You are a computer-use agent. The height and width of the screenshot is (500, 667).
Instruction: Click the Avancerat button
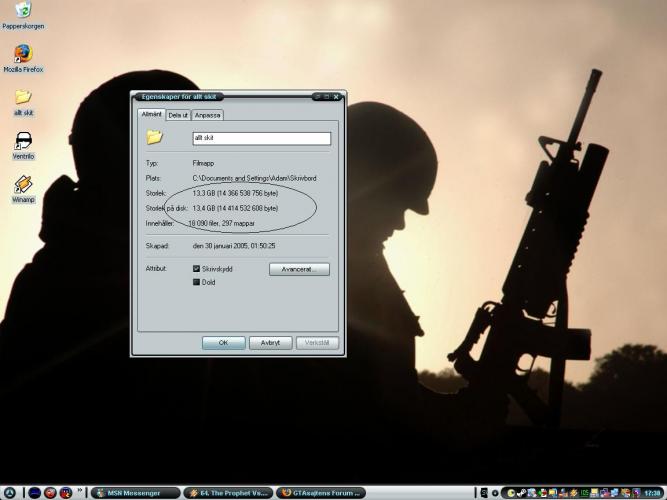pyautogui.click(x=299, y=269)
